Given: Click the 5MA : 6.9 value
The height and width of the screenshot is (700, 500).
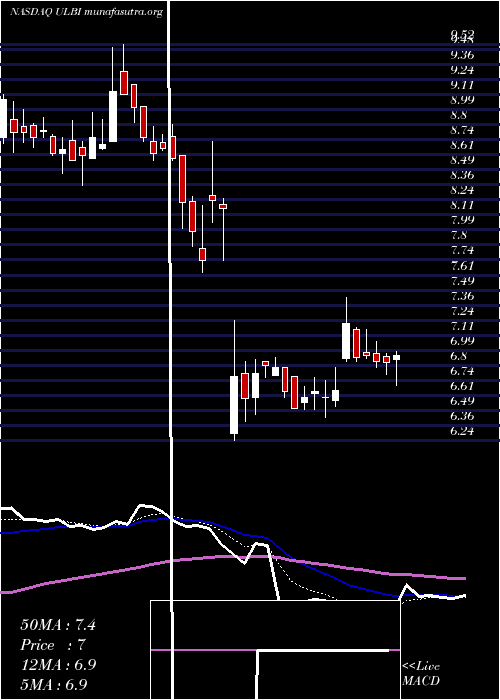Looking at the screenshot, I should 54,684.
